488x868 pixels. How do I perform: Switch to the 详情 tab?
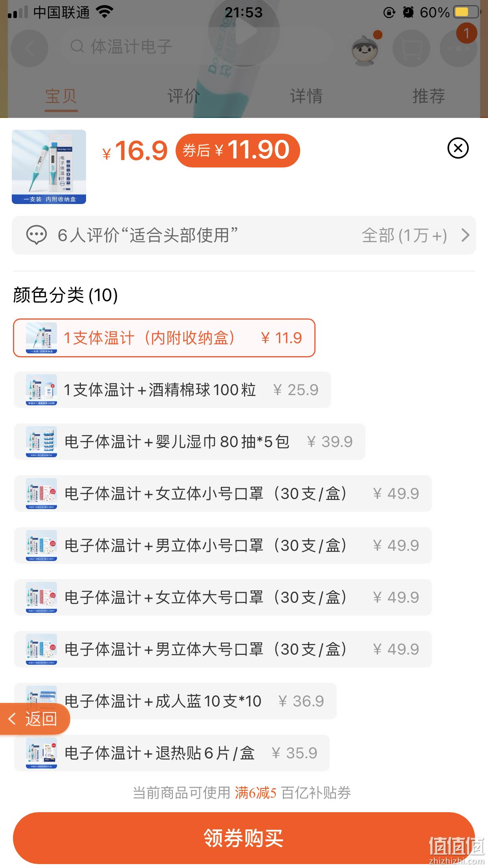306,96
